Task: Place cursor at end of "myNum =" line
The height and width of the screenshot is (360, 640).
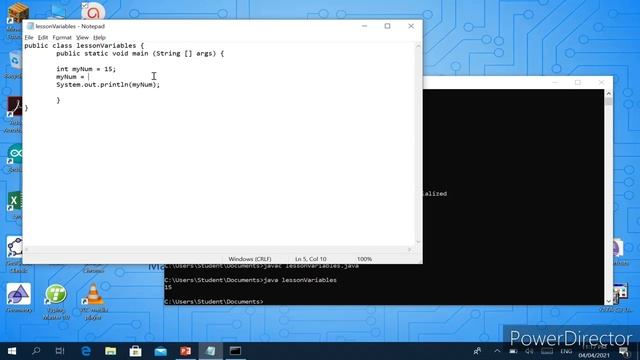Action: (x=88, y=77)
